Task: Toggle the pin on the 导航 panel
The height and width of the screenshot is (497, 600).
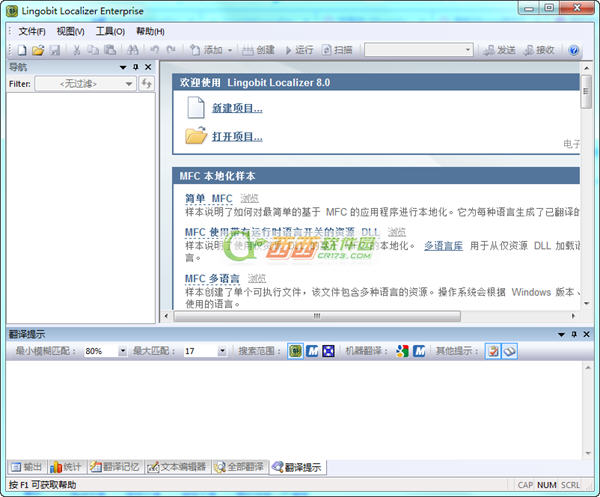Action: click(135, 67)
